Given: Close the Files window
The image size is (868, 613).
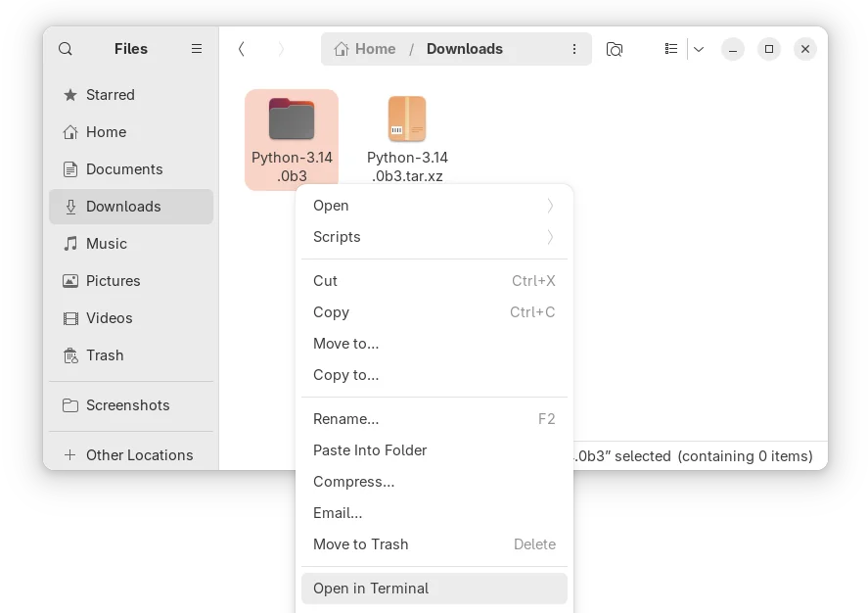Looking at the screenshot, I should 805,49.
